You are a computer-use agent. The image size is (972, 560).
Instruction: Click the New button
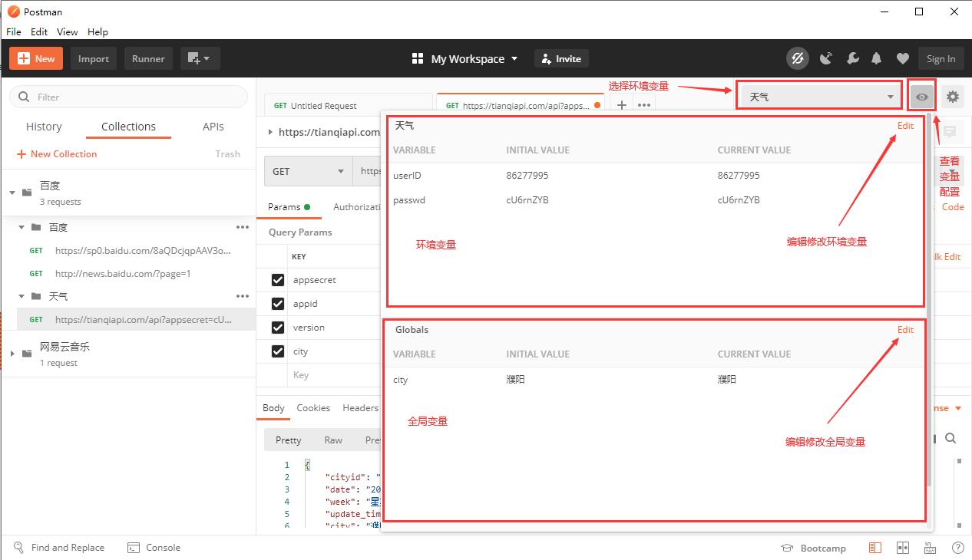pos(36,58)
